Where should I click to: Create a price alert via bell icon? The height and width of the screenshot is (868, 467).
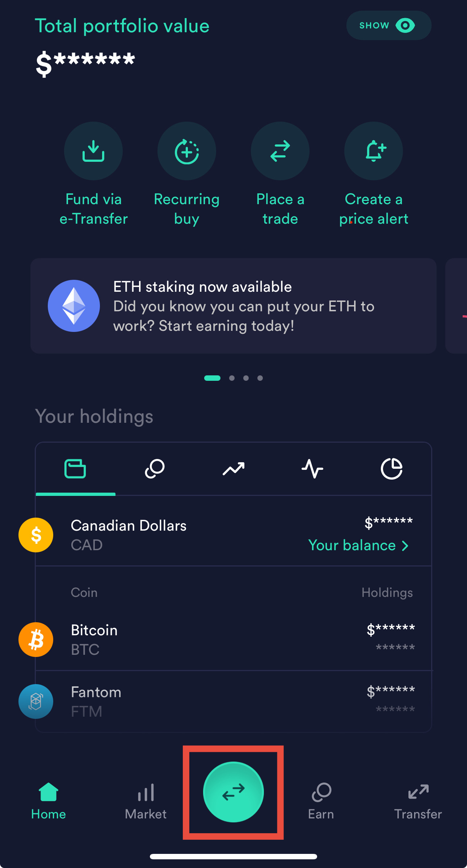coord(374,151)
